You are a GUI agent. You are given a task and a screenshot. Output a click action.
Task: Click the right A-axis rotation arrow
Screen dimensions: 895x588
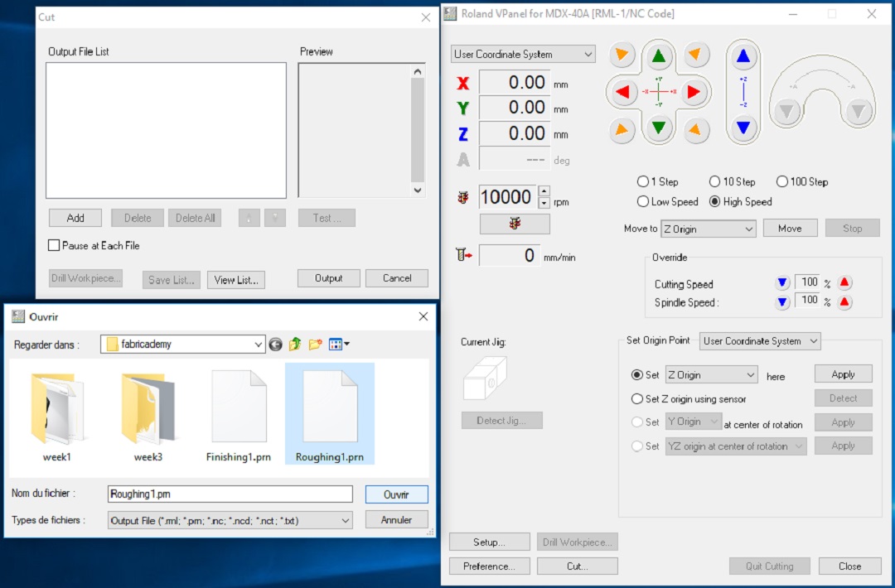click(x=859, y=111)
